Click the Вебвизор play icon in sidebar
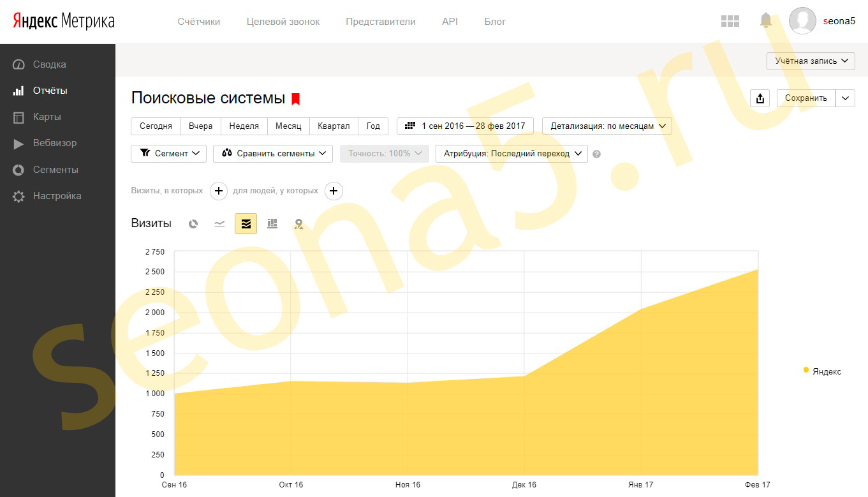The height and width of the screenshot is (497, 868). click(18, 144)
